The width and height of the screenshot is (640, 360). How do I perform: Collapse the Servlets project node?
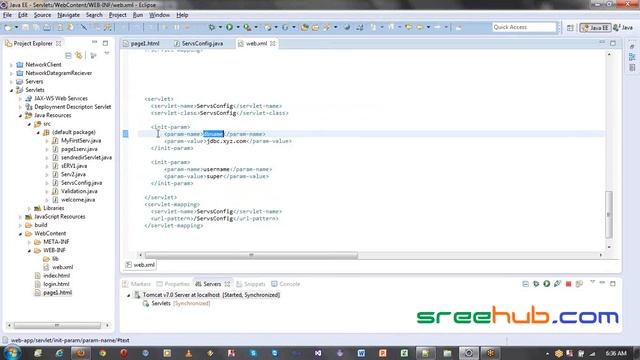tap(11, 90)
